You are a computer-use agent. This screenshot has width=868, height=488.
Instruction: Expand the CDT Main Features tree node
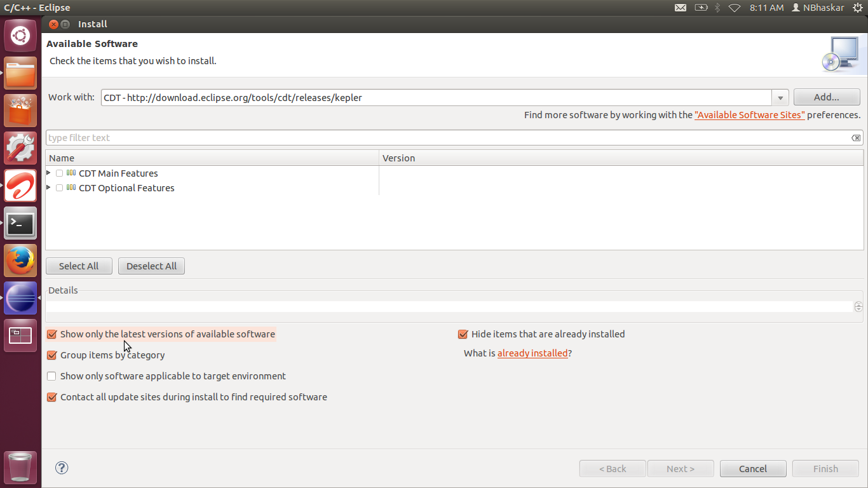click(49, 173)
